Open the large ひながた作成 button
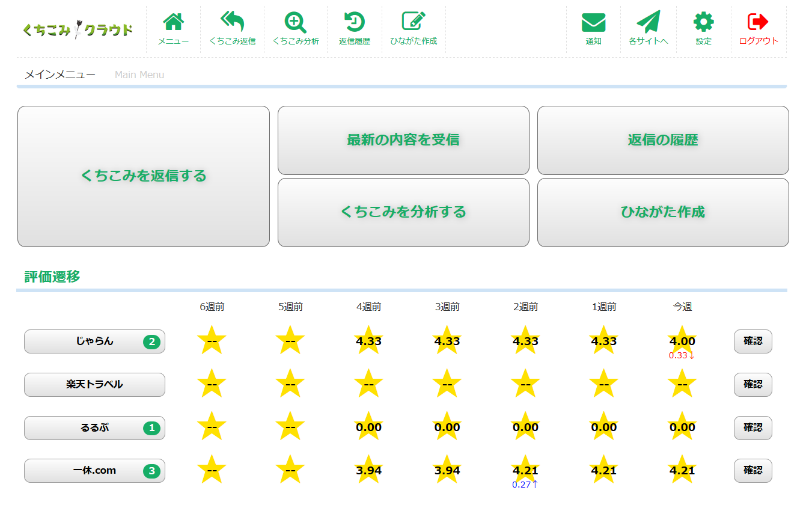The height and width of the screenshot is (508, 812). coord(663,212)
